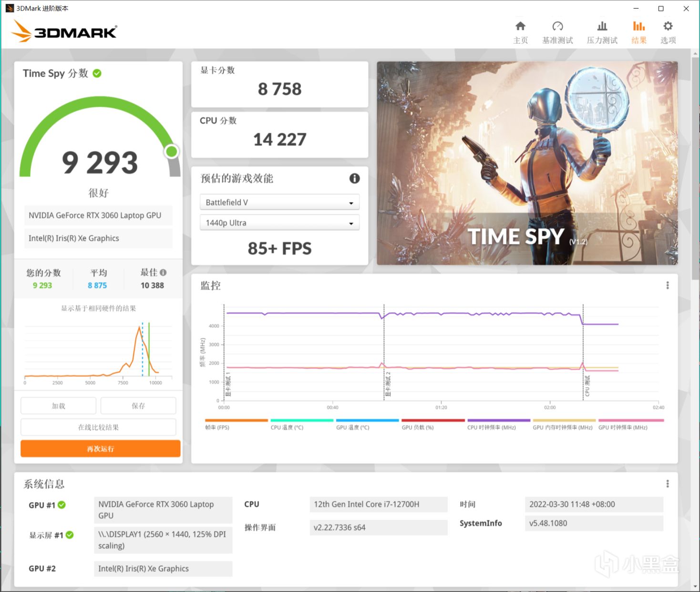Toggle GPU 内存时钟频率 (MHz) legend series
This screenshot has width=700, height=592.
point(564,424)
